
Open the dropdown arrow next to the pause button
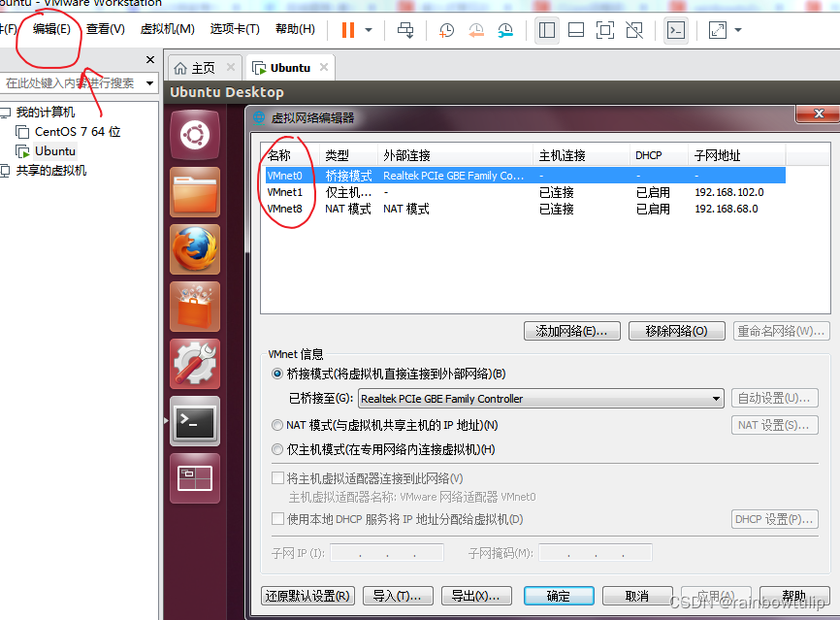pyautogui.click(x=369, y=30)
